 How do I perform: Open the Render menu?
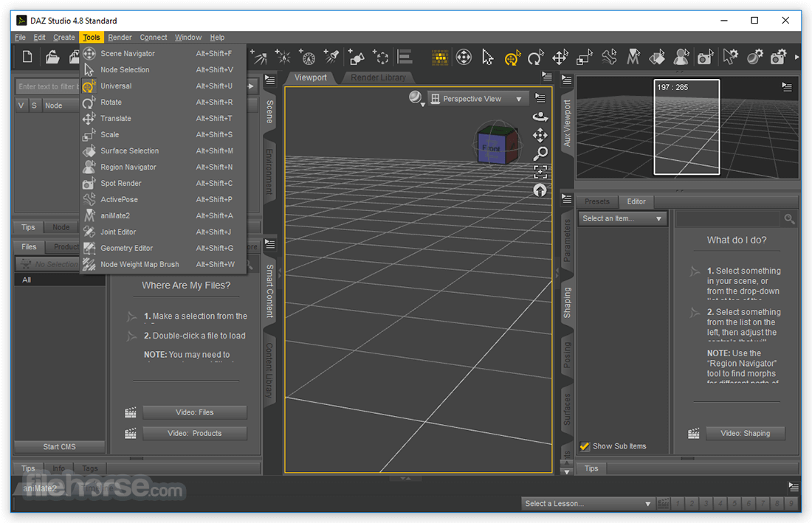pos(120,37)
